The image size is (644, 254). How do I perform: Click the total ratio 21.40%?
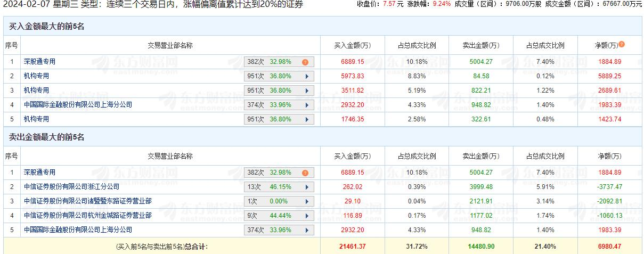545,247
